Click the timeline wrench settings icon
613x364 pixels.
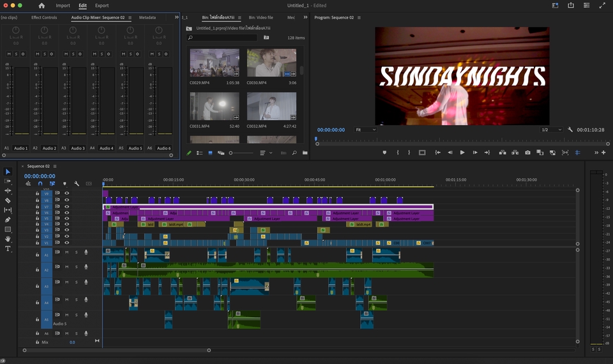tap(77, 183)
